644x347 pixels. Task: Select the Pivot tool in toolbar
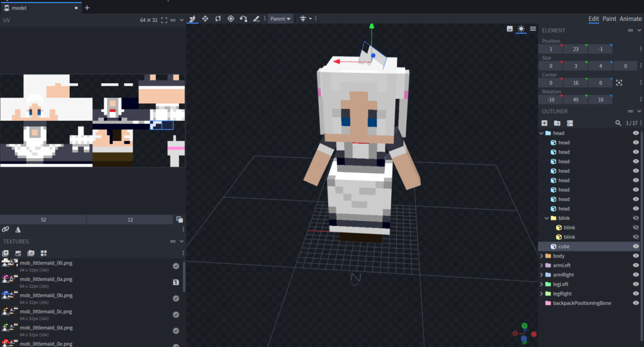click(x=231, y=19)
